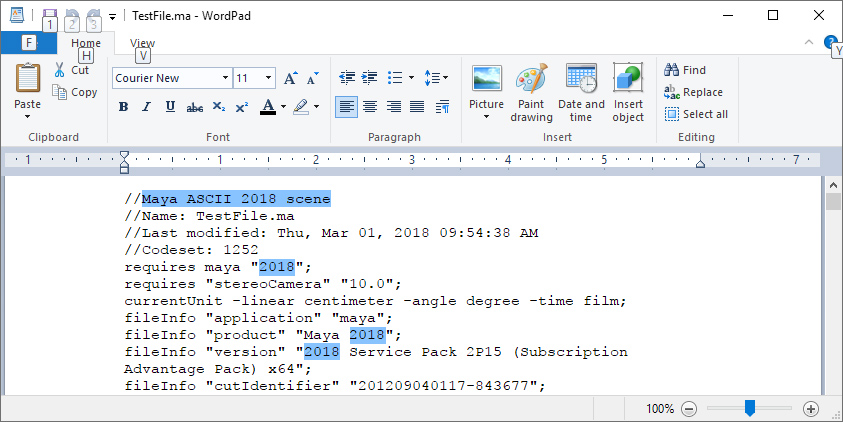Start a bulleted list

point(395,78)
